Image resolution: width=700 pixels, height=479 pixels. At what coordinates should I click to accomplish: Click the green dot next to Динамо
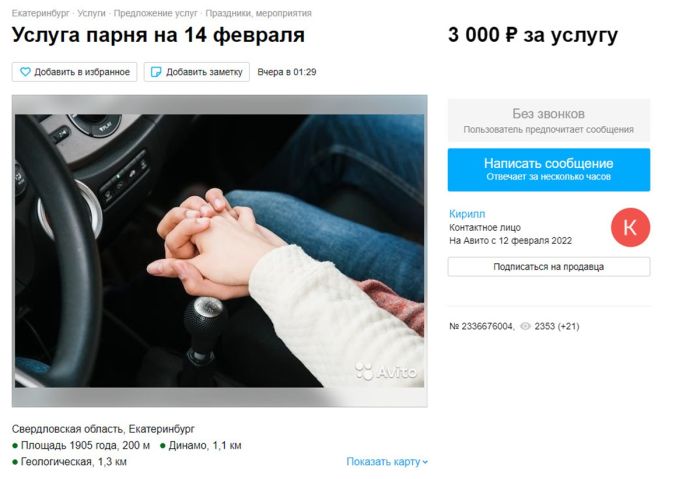pos(163,446)
